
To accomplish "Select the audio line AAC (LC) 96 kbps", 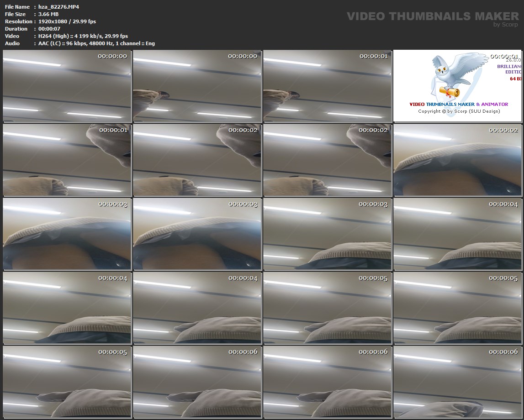I will click(96, 43).
